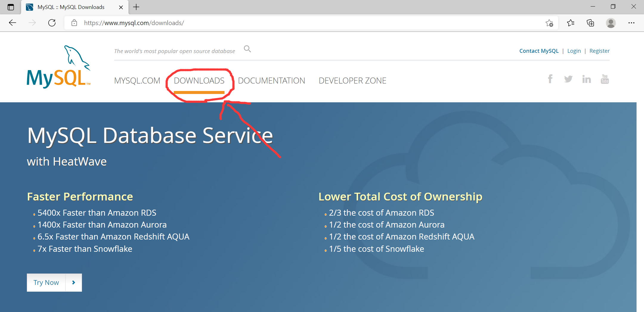Screen dimensions: 644x312
Task: Close the MySQL Downloads tab
Action: pyautogui.click(x=121, y=7)
